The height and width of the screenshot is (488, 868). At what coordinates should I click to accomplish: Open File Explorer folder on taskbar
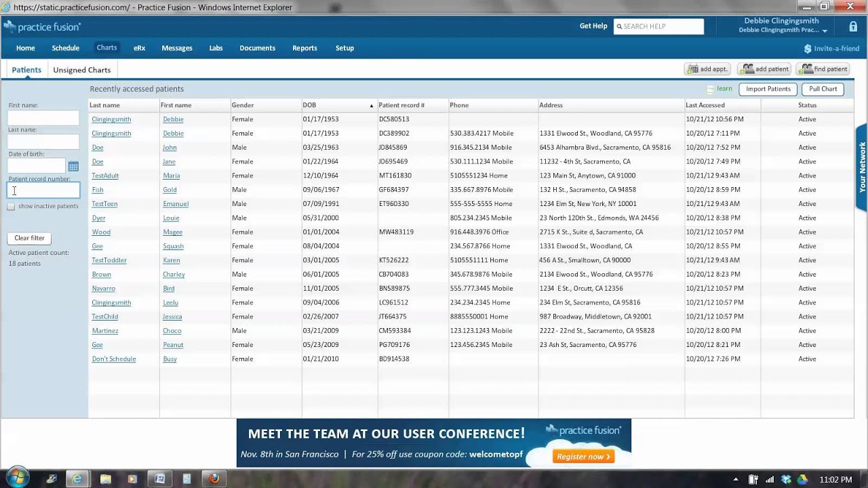(106, 479)
